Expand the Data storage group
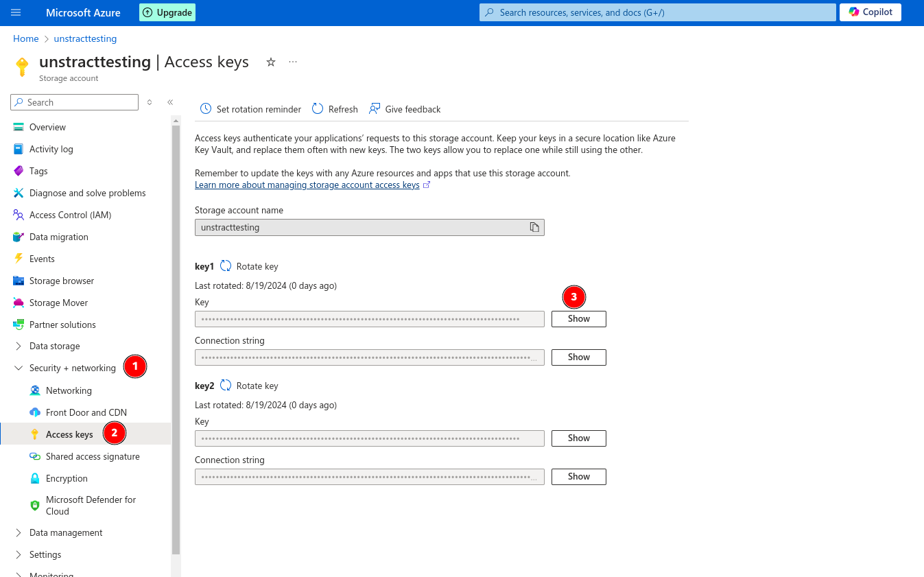Image resolution: width=924 pixels, height=577 pixels. tap(19, 346)
